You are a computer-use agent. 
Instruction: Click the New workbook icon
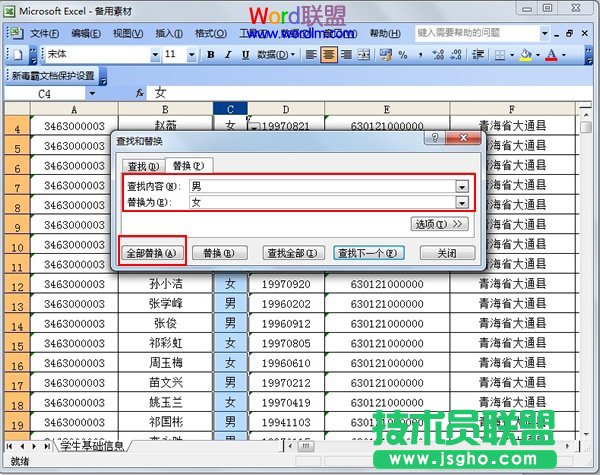pos(17,54)
